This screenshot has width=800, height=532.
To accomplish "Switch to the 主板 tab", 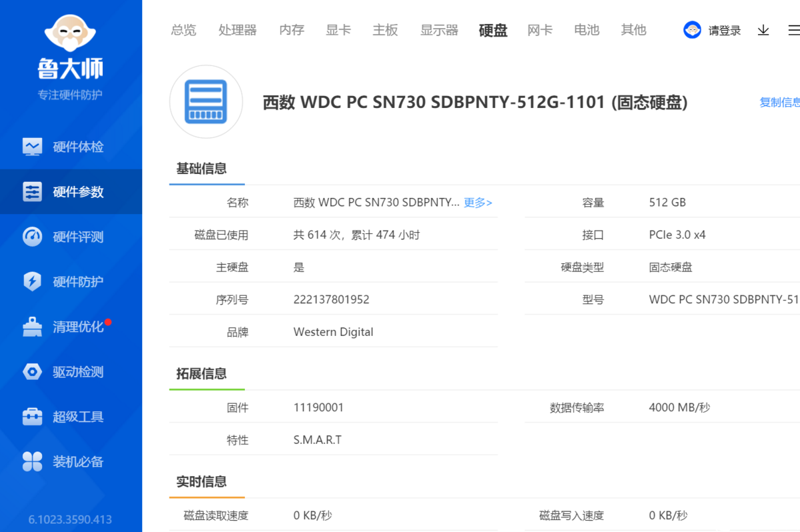I will (385, 30).
